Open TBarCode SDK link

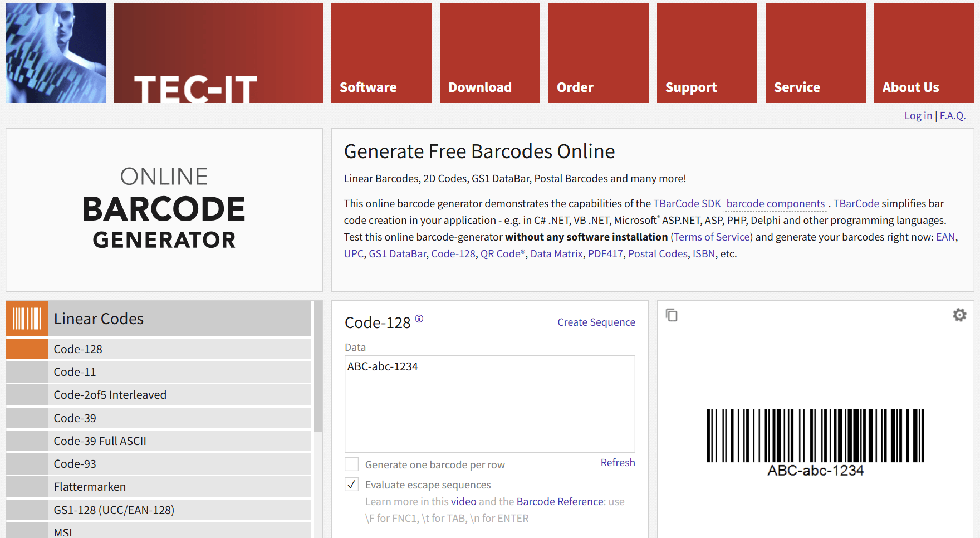pos(687,203)
